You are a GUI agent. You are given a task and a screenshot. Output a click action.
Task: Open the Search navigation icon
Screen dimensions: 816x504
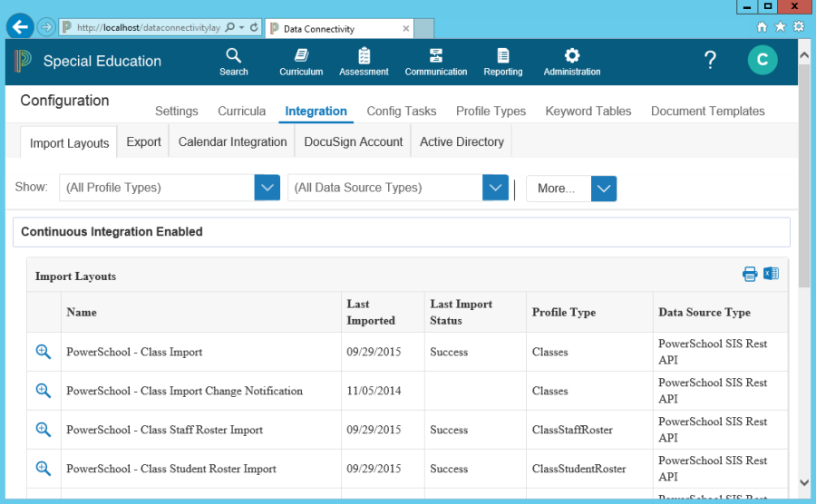(233, 61)
